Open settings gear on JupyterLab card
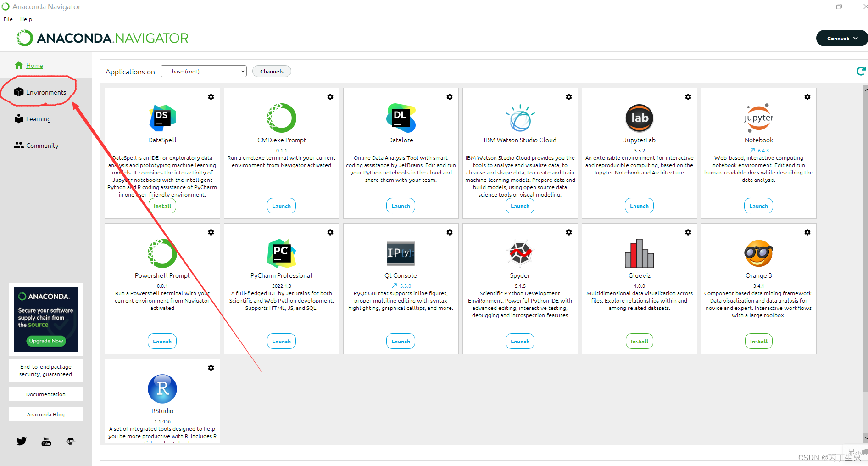Image resolution: width=868 pixels, height=466 pixels. (688, 97)
